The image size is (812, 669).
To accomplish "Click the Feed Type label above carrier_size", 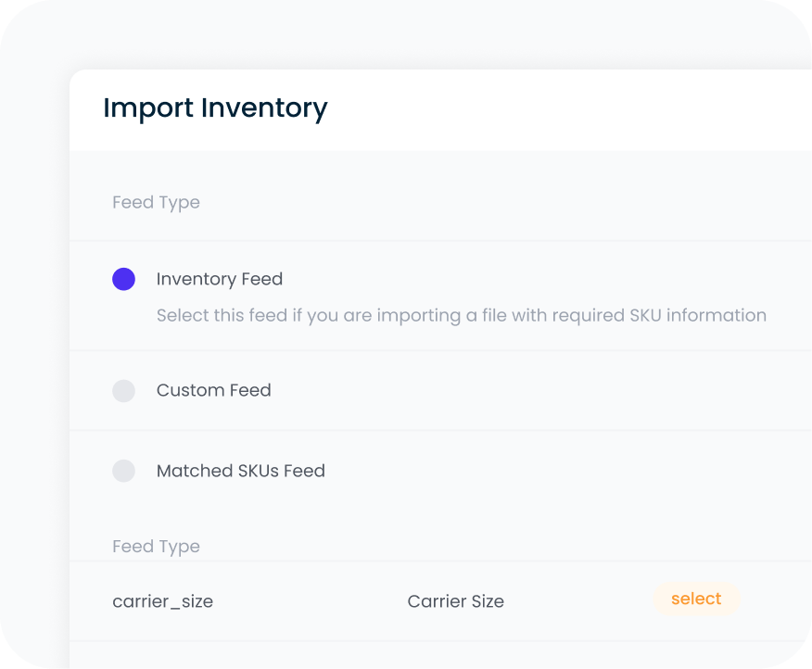I will click(x=156, y=547).
